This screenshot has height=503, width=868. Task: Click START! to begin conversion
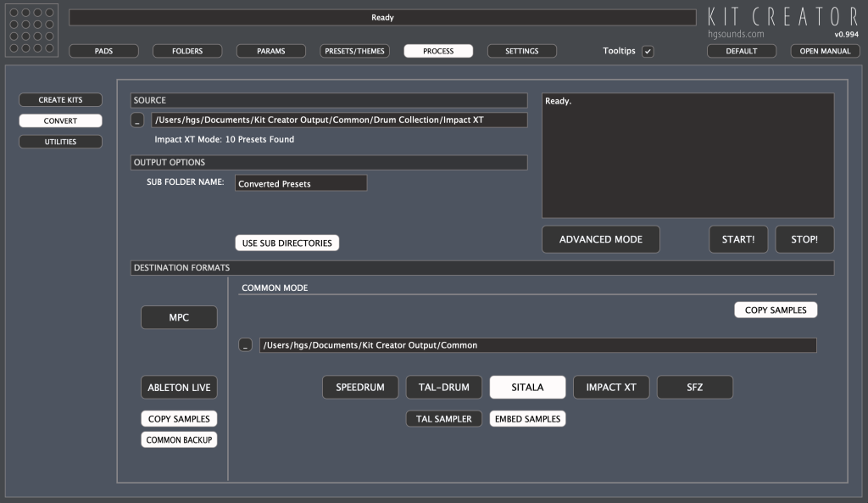click(x=738, y=239)
